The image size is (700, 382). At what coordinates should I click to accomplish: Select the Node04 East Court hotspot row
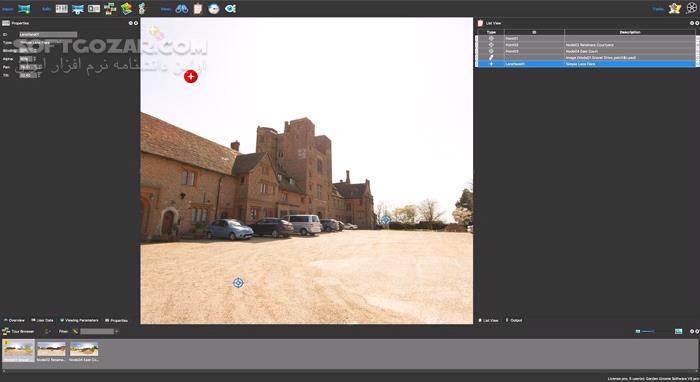[x=586, y=51]
